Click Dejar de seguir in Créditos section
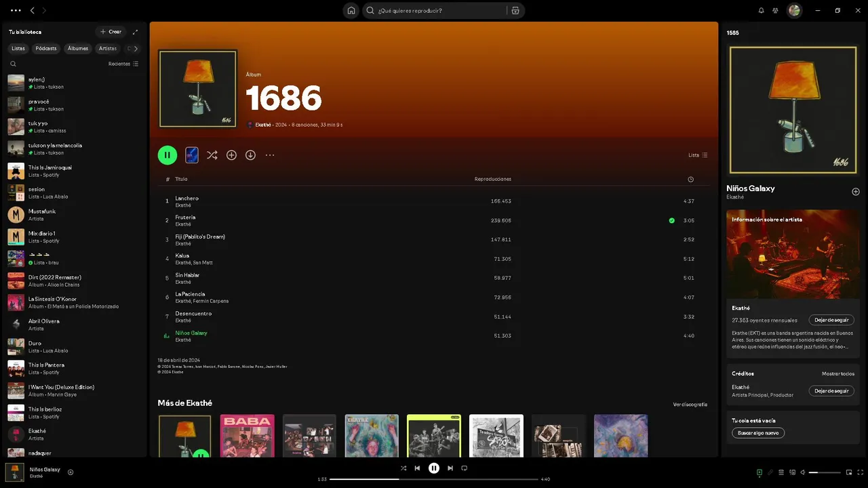The image size is (868, 488). pos(831,391)
